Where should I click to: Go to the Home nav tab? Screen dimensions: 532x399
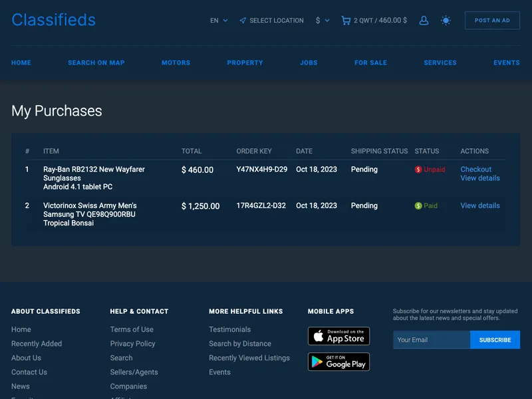pos(21,63)
